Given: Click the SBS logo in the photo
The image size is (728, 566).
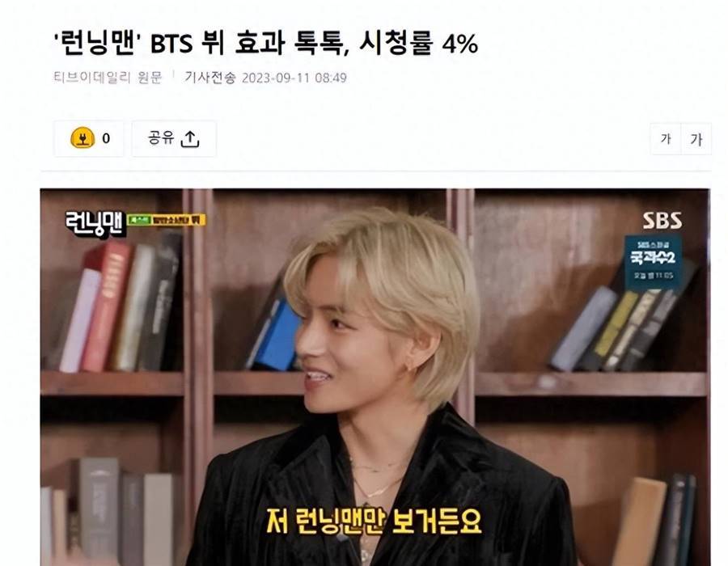Looking at the screenshot, I should coord(662,221).
